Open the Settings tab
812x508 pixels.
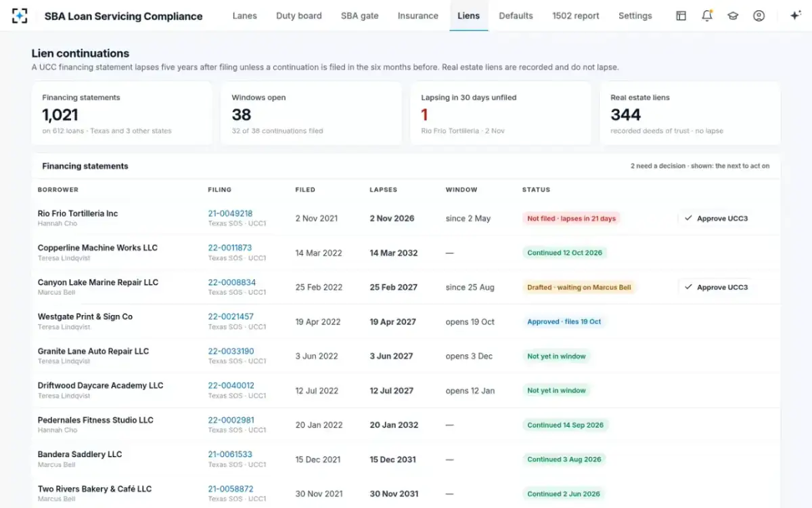(635, 16)
